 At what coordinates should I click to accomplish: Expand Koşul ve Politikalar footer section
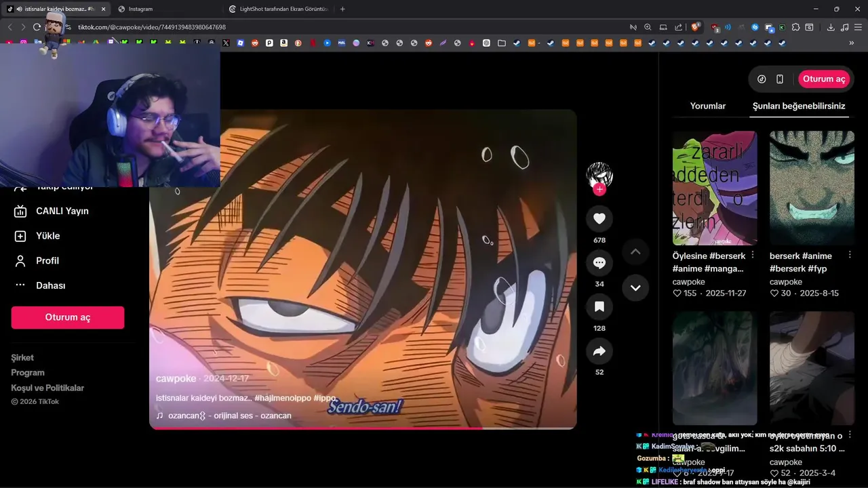[47, 388]
